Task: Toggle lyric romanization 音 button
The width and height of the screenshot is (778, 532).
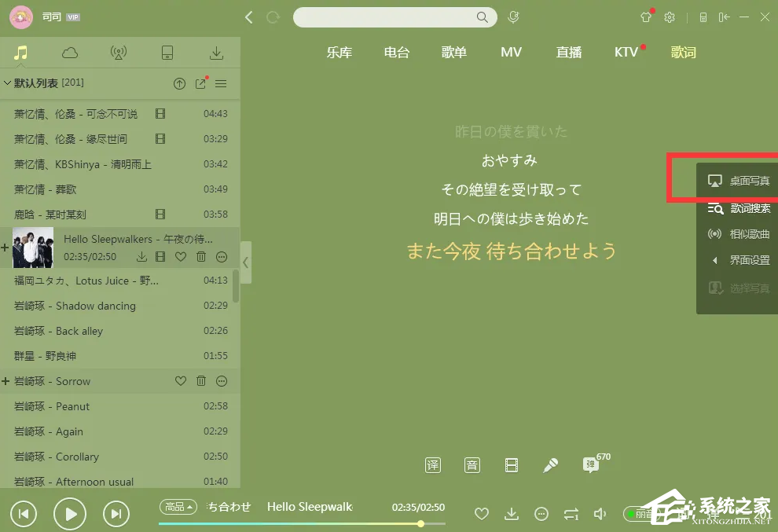Action: (x=472, y=465)
